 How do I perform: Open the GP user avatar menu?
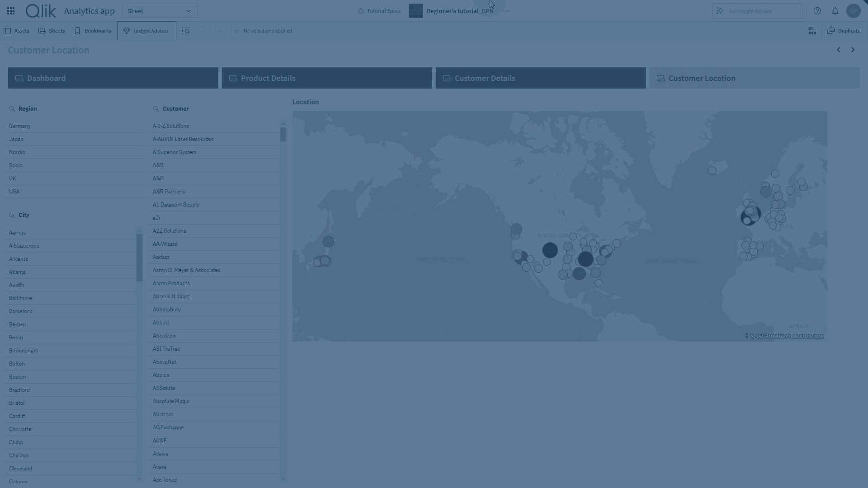tap(853, 11)
